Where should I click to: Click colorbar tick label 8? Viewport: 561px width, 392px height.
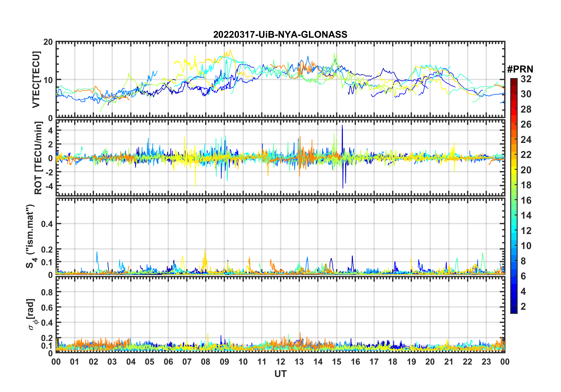pos(523,261)
